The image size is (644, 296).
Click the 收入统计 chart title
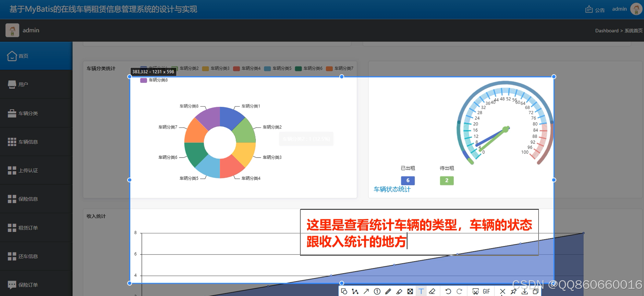click(x=96, y=216)
